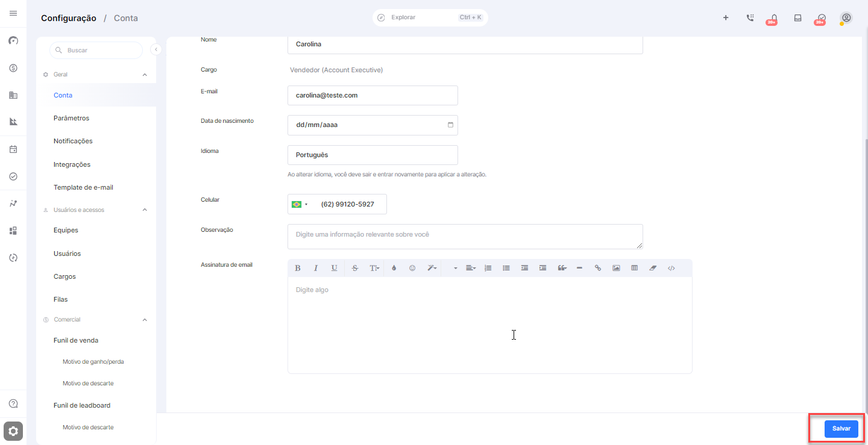Viewport: 868px width, 445px height.
Task: Open Funil de venda page
Action: tap(76, 340)
